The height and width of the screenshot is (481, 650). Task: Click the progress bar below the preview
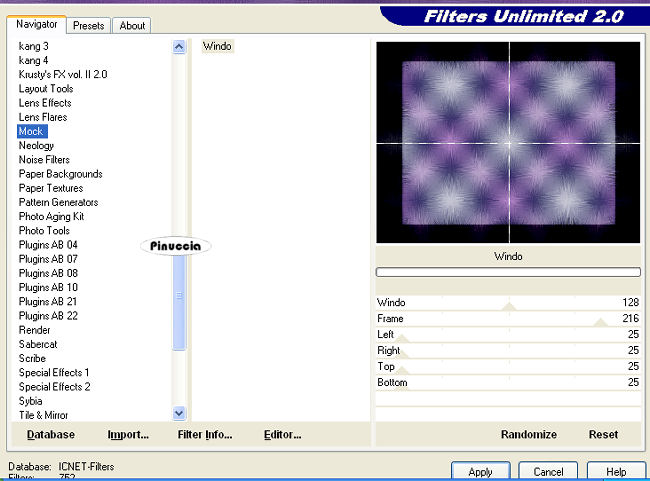[508, 272]
